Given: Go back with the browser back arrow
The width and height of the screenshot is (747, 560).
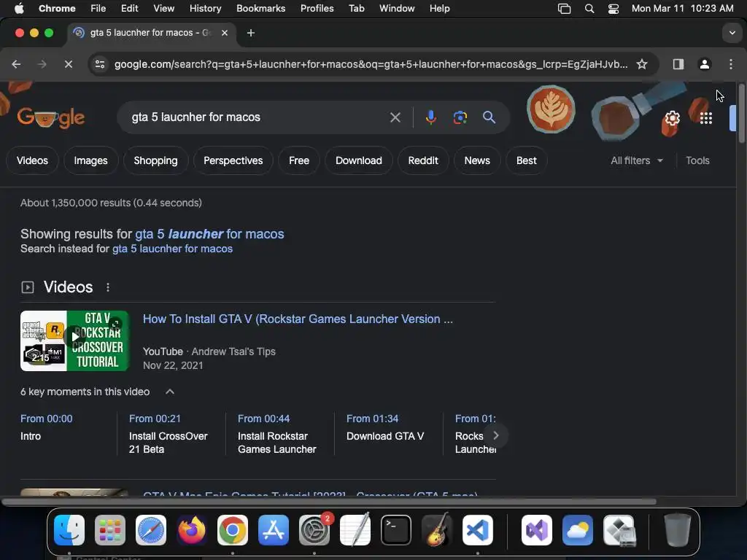Looking at the screenshot, I should (16, 64).
